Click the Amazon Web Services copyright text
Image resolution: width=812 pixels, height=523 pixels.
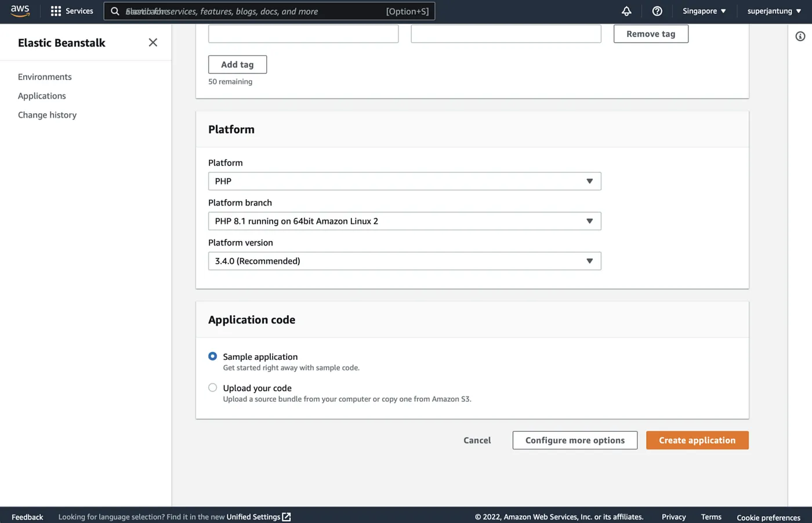tap(559, 517)
